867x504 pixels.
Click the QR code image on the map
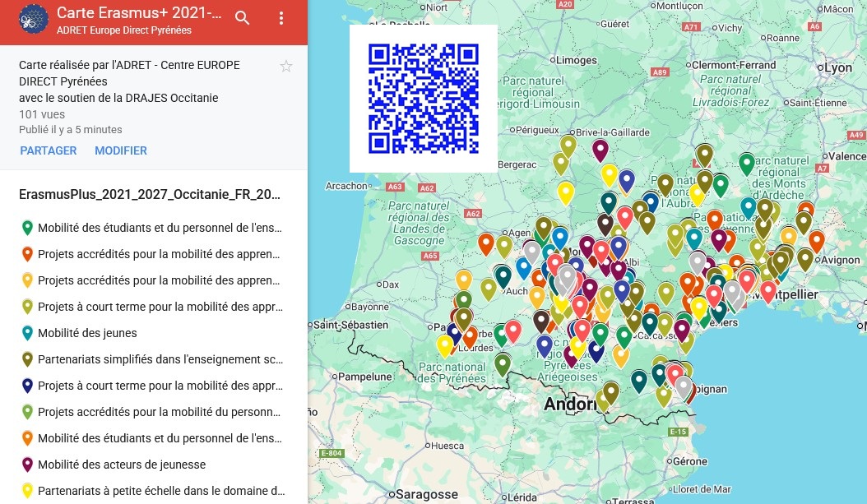[x=423, y=98]
